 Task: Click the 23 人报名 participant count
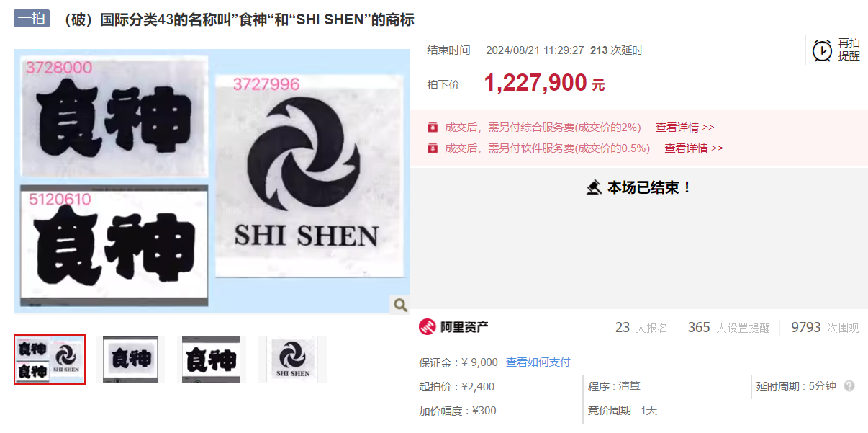[x=641, y=328]
